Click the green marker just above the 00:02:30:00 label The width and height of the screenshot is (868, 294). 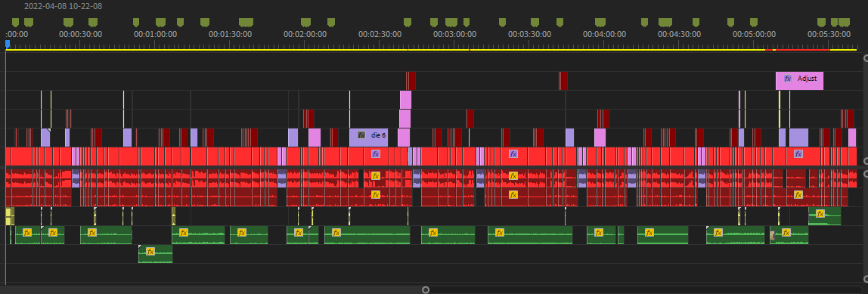(408, 22)
